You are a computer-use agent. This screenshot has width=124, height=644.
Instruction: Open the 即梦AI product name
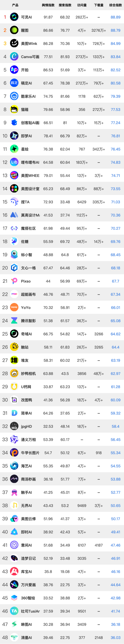(26, 136)
